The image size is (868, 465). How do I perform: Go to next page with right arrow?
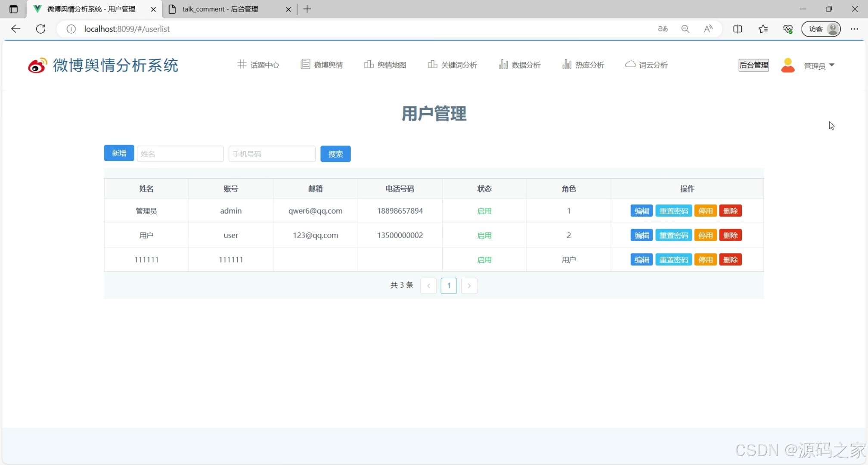[x=469, y=285]
